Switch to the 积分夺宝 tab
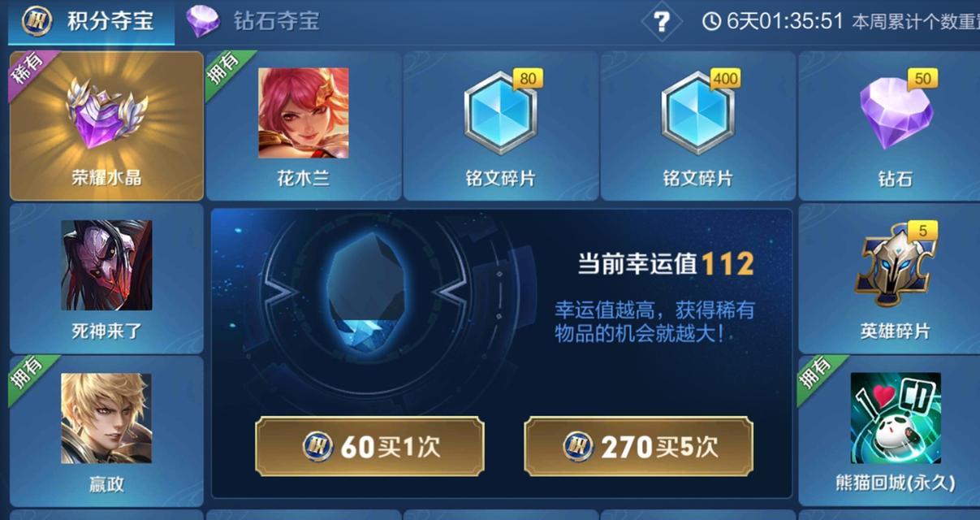Screen dimensions: 980x520 click(91, 22)
